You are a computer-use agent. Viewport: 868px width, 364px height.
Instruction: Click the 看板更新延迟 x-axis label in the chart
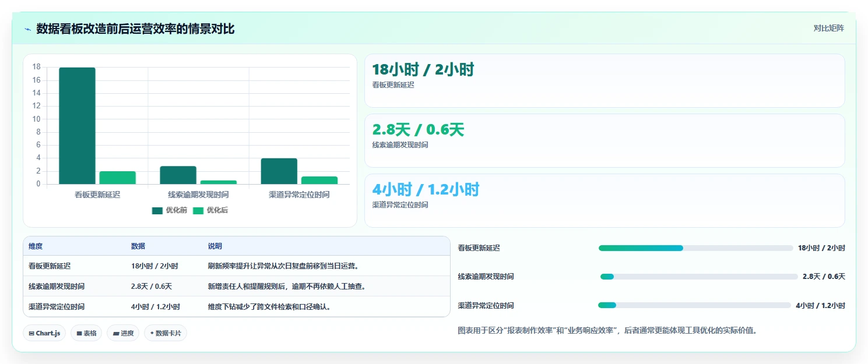[x=97, y=195]
